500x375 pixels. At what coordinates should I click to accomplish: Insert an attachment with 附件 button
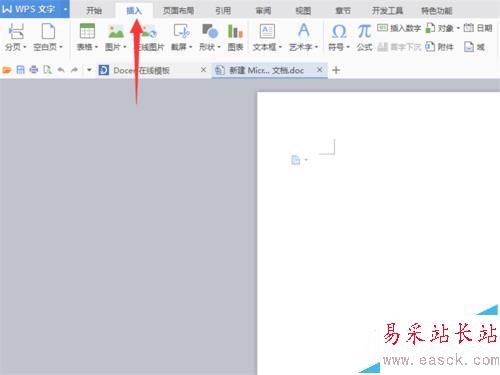pyautogui.click(x=440, y=47)
